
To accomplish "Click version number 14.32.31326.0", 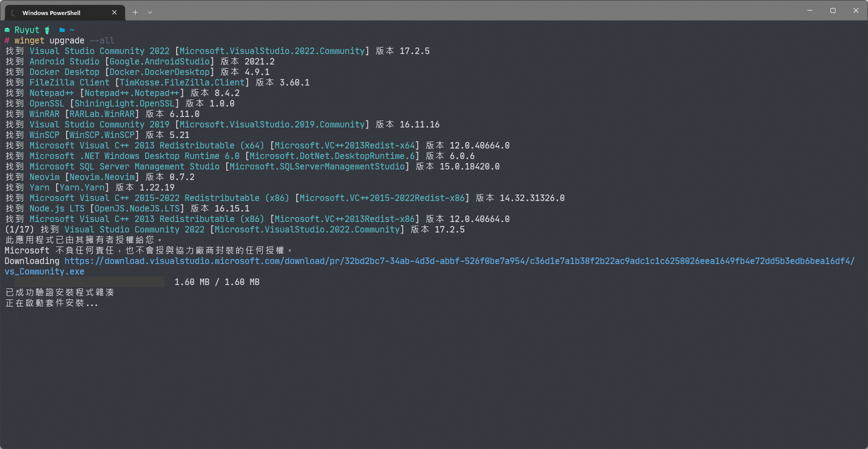I will click(532, 198).
